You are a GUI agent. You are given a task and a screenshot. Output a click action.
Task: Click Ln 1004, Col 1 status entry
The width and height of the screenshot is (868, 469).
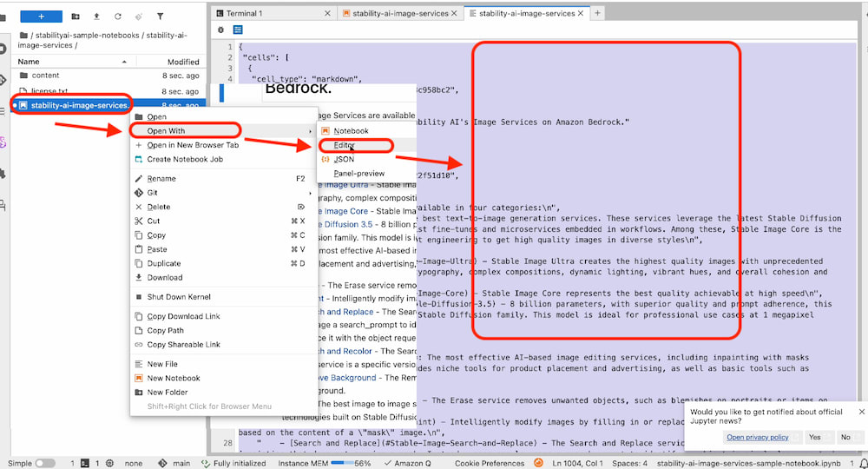[577, 463]
